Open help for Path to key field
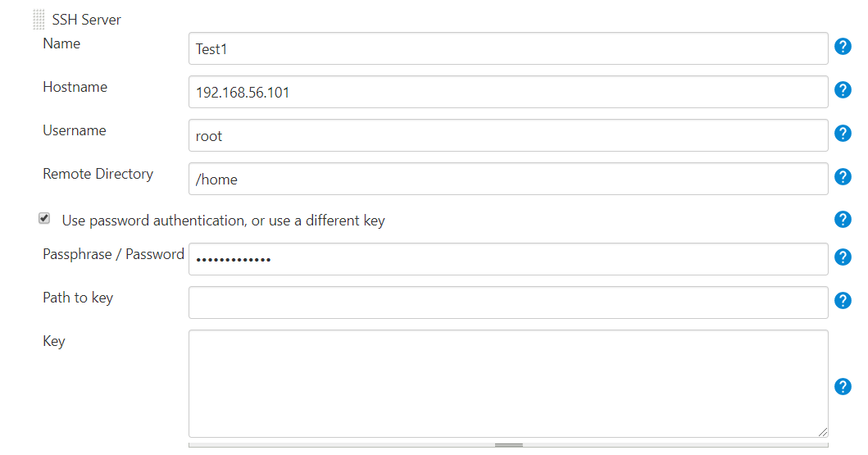 (x=843, y=301)
